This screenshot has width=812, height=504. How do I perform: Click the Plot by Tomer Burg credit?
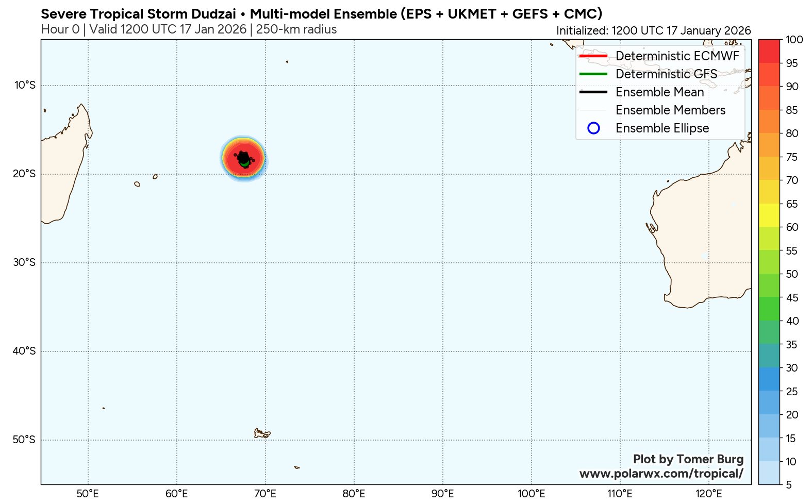click(x=688, y=459)
